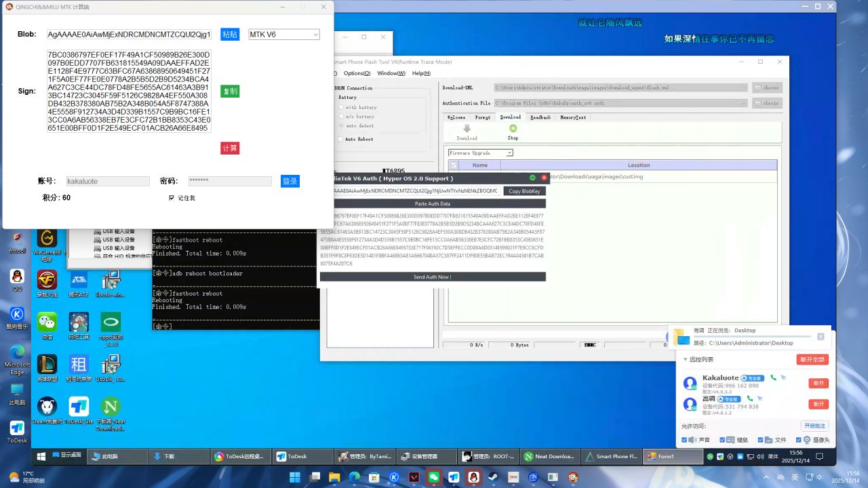This screenshot has height=488, width=868.
Task: Click the red 计算 calculate button
Action: [x=230, y=148]
